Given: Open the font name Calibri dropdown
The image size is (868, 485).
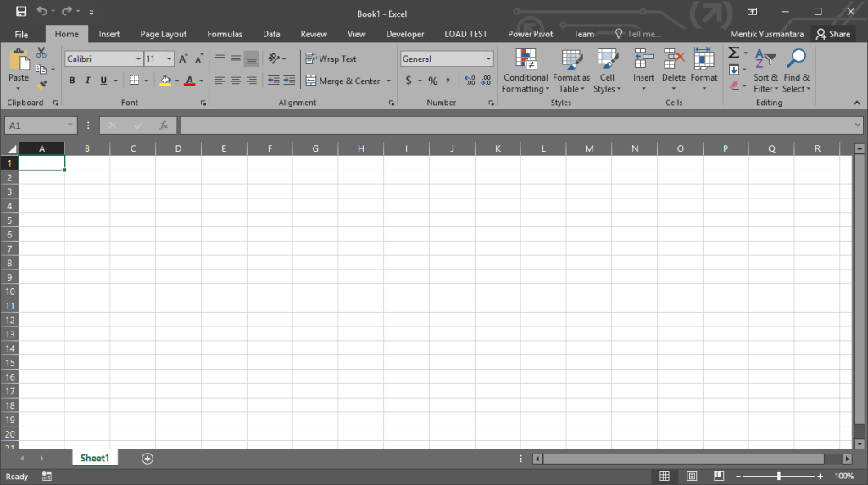Looking at the screenshot, I should [138, 59].
